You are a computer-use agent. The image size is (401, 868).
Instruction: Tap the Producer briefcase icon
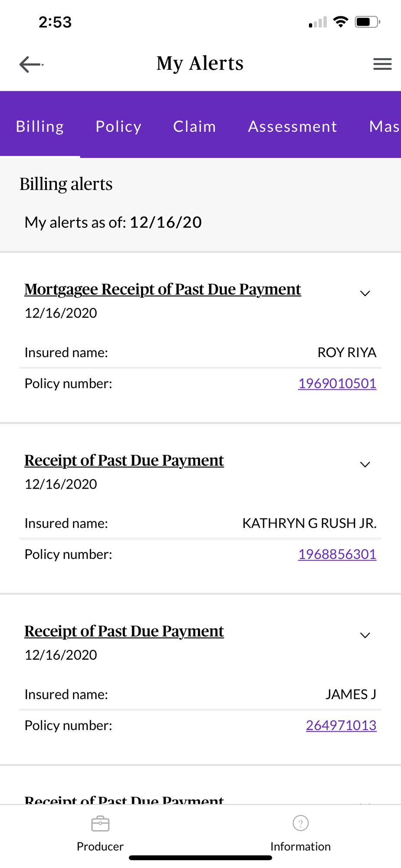[x=100, y=823]
